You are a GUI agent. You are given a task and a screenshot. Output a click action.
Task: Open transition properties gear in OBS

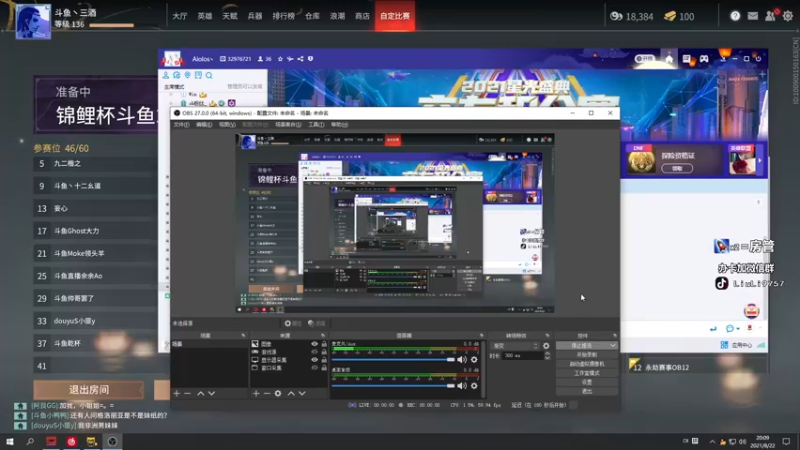point(546,345)
